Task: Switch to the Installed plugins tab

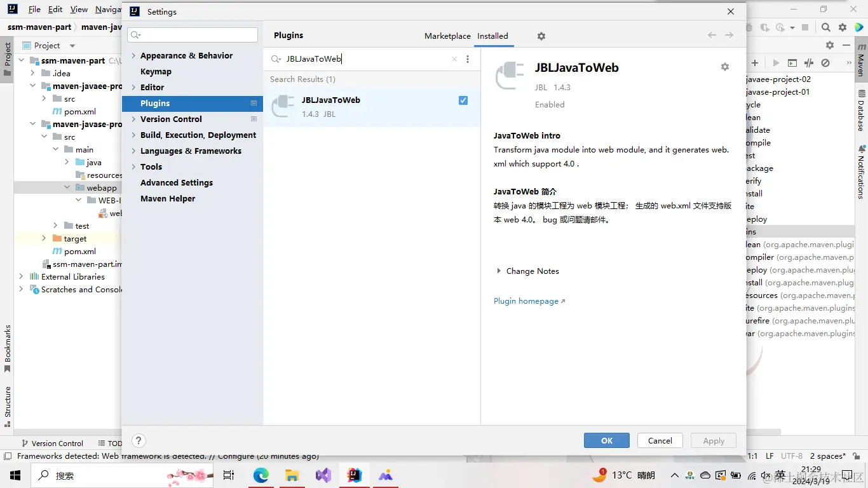Action: pos(492,36)
